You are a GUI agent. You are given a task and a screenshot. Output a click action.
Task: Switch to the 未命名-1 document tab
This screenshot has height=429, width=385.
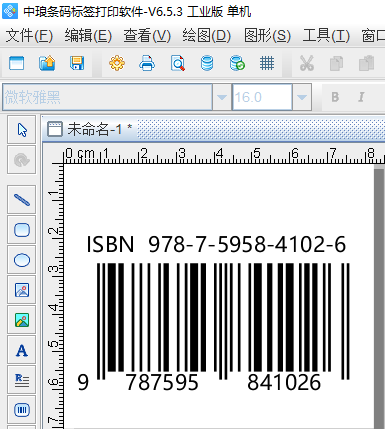[90, 129]
